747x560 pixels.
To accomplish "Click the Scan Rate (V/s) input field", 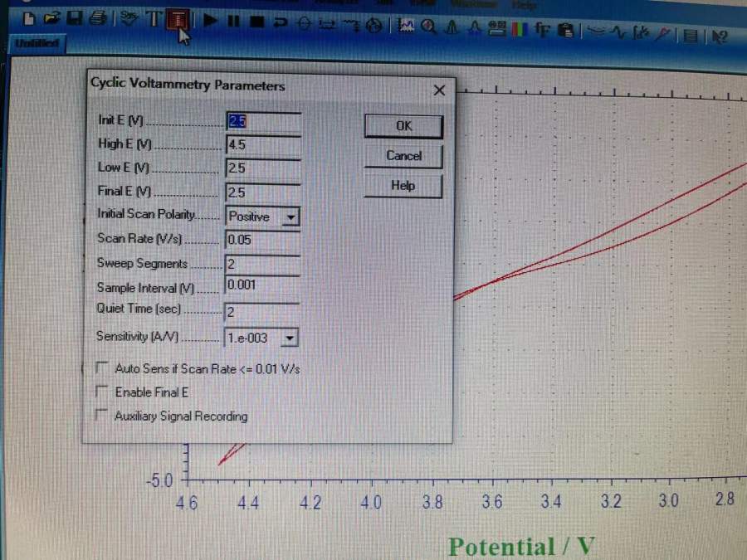I will click(x=261, y=240).
